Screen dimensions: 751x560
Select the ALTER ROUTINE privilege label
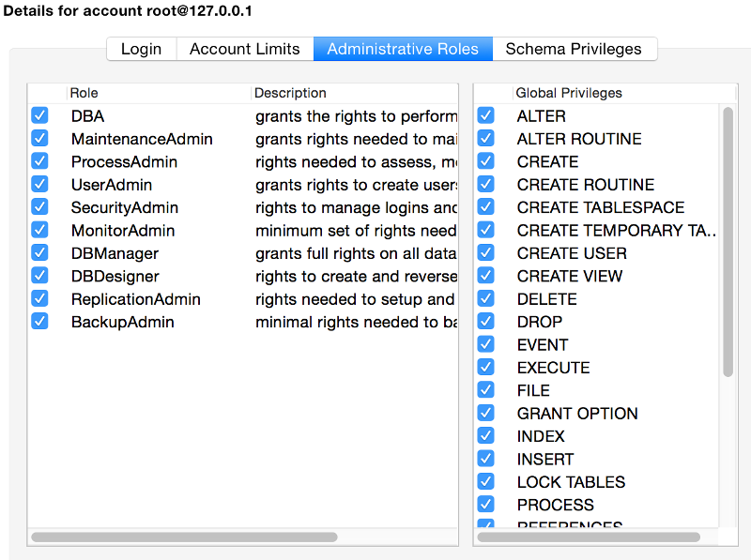(x=579, y=139)
